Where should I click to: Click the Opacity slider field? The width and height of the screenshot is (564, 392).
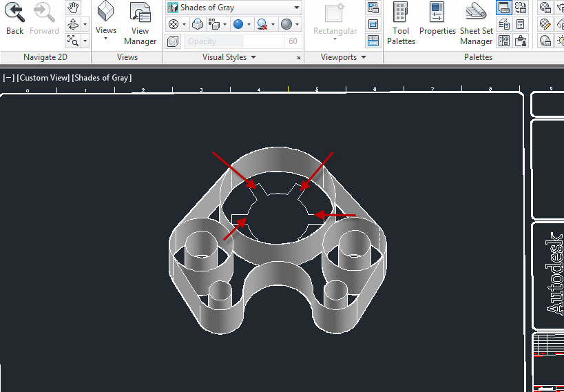tap(234, 41)
